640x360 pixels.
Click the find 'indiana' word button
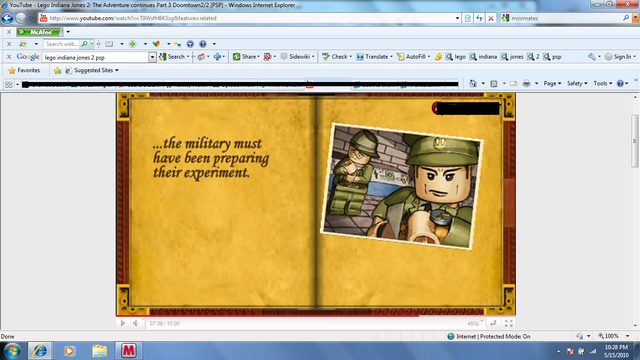pyautogui.click(x=483, y=57)
